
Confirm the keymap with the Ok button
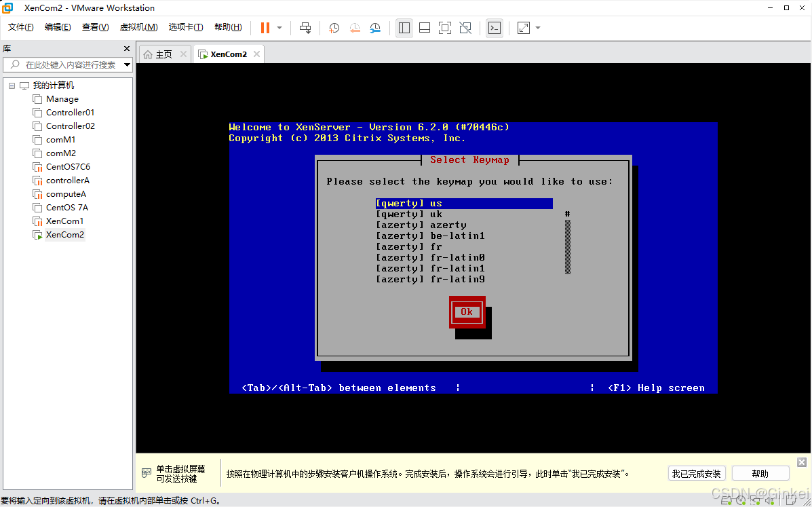coord(467,312)
